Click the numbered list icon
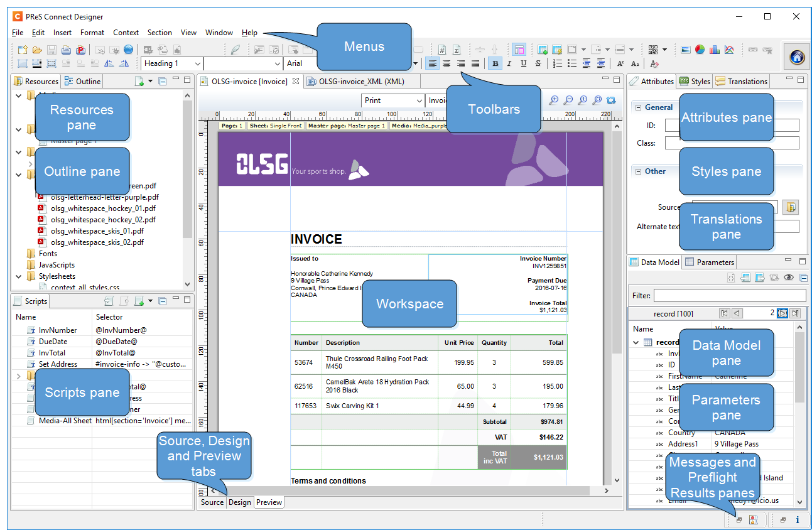This screenshot has height=530, width=812. (558, 63)
